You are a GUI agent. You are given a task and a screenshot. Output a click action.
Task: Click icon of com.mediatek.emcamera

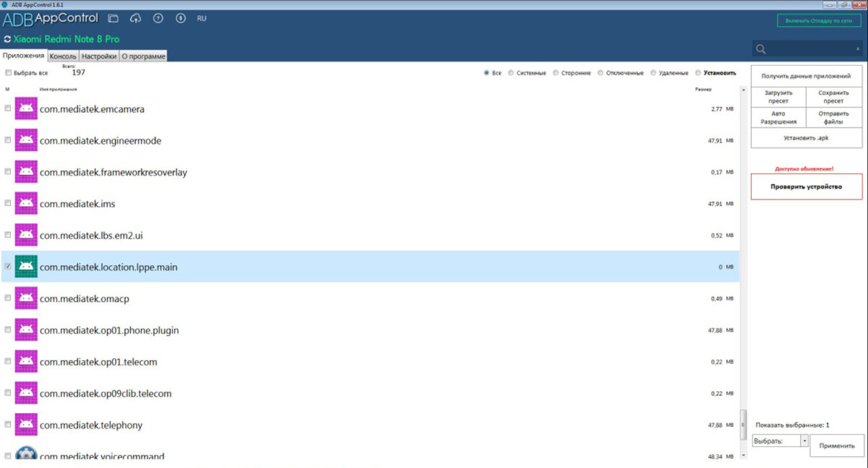point(26,109)
